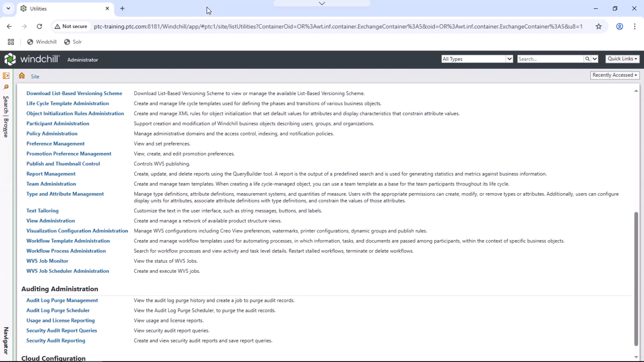Open Policy Administration
Image resolution: width=644 pixels, height=362 pixels.
(x=52, y=133)
